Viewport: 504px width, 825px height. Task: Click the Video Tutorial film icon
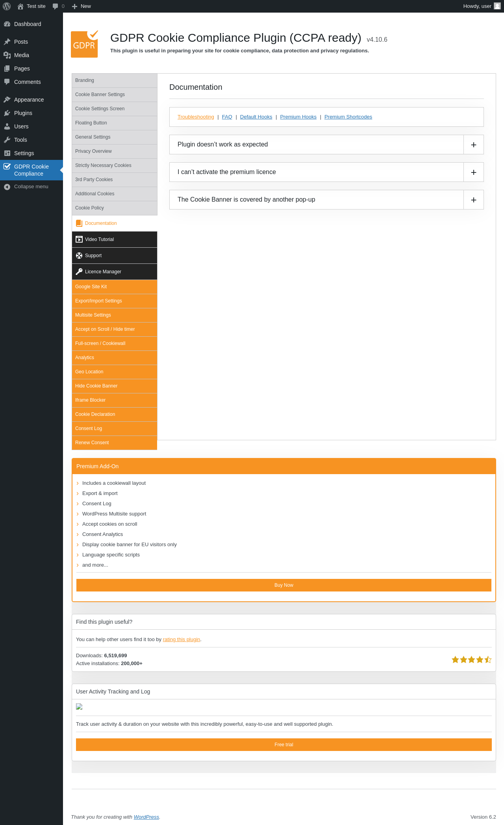click(79, 239)
